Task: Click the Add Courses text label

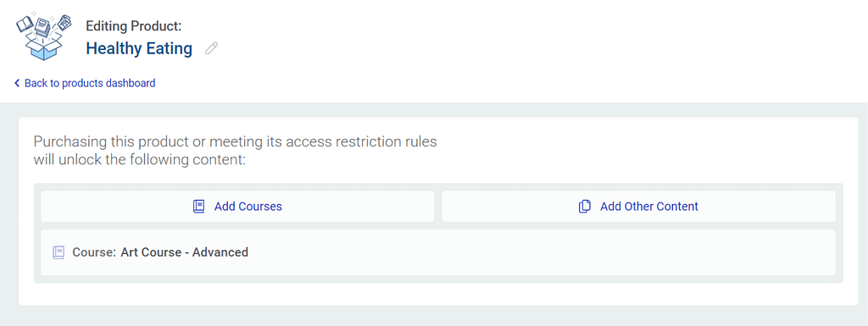Action: tap(248, 207)
